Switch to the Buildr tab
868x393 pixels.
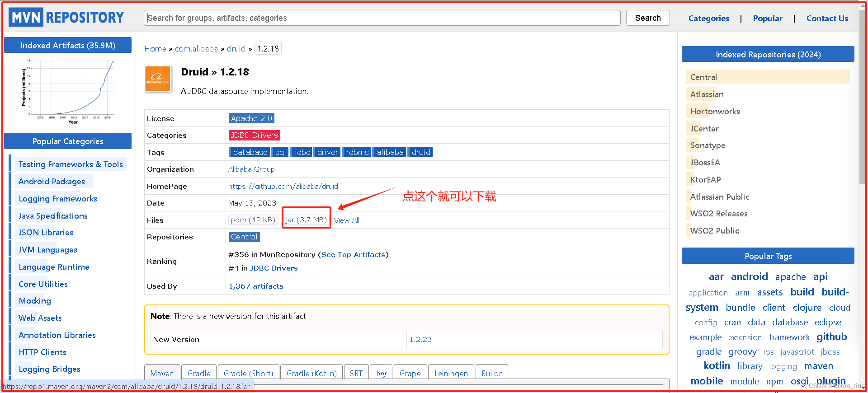pyautogui.click(x=491, y=373)
